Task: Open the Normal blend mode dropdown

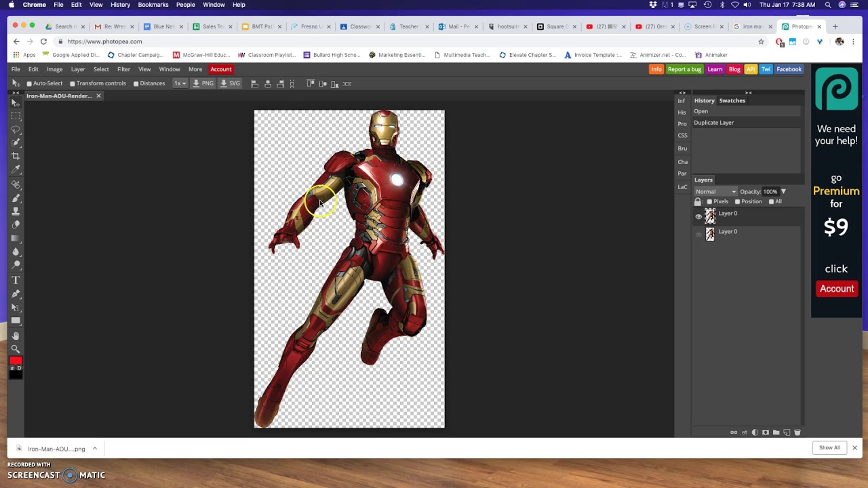Action: [715, 192]
